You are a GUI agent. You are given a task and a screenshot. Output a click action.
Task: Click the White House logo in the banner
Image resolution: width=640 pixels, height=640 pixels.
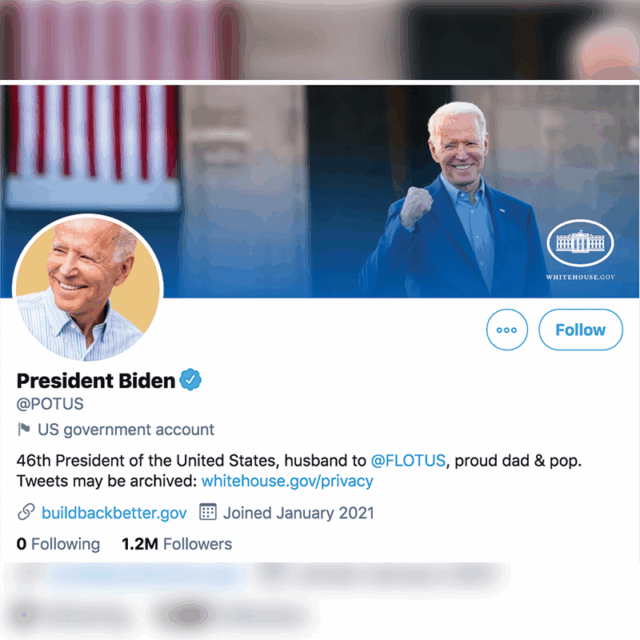579,243
